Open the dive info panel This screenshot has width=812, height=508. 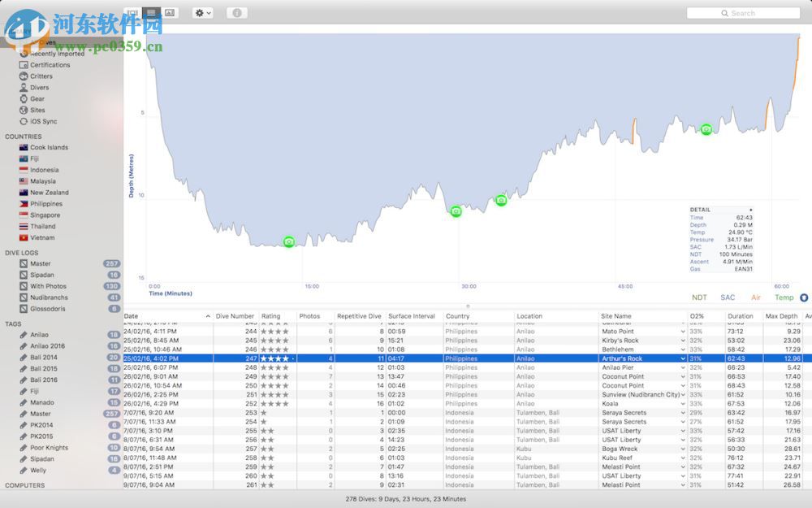tap(236, 13)
